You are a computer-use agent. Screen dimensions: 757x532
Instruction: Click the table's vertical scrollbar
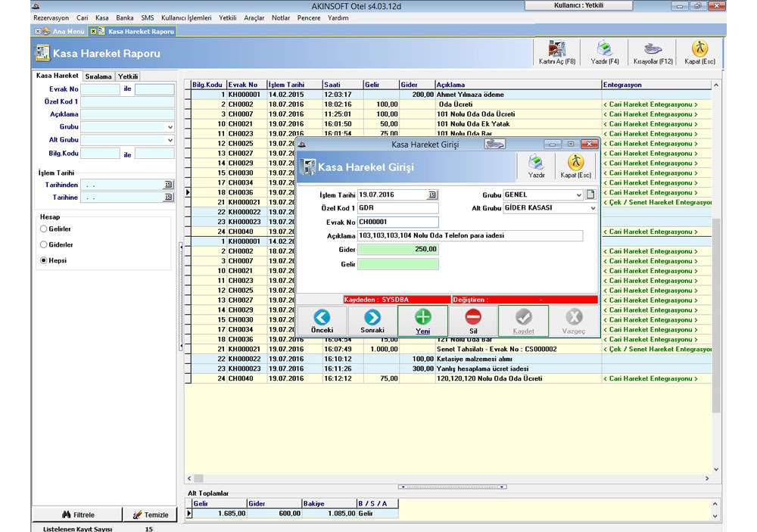coord(716,314)
